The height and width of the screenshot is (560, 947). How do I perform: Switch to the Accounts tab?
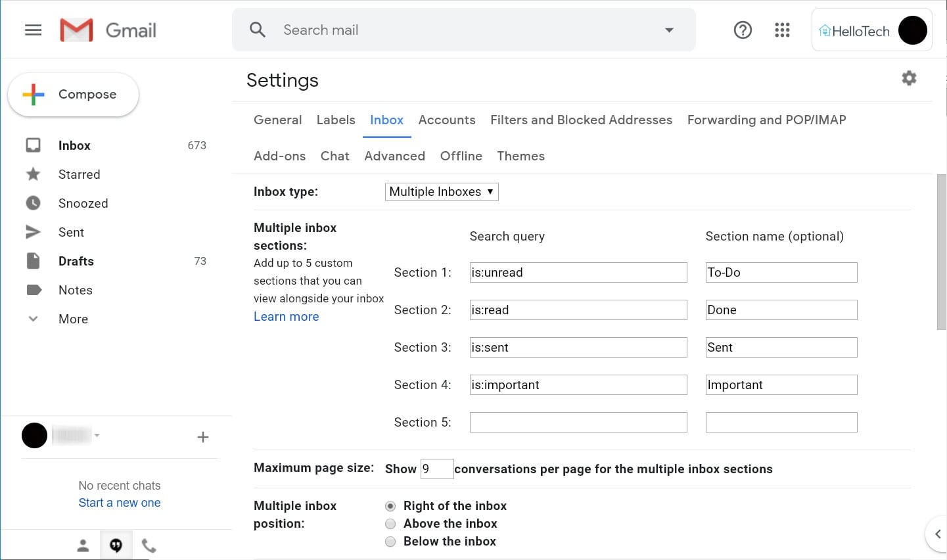(447, 120)
